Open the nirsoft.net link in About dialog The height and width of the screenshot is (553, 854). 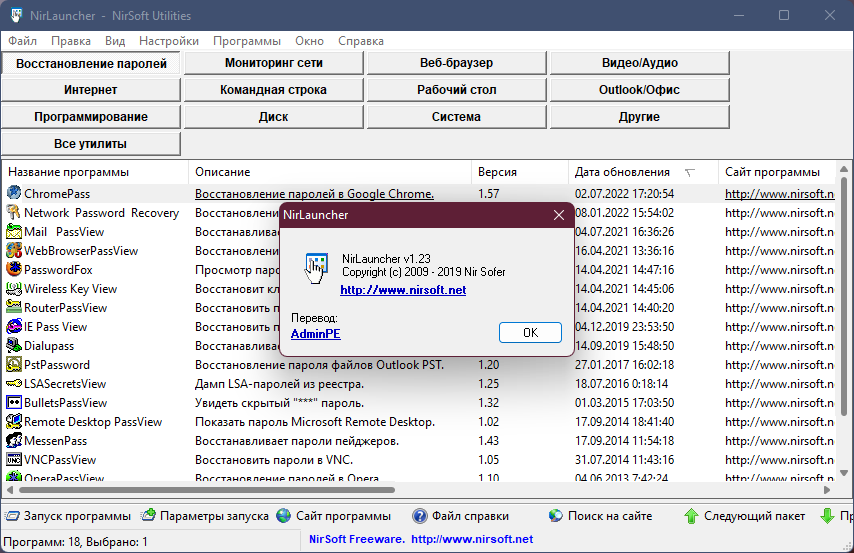pyautogui.click(x=403, y=290)
